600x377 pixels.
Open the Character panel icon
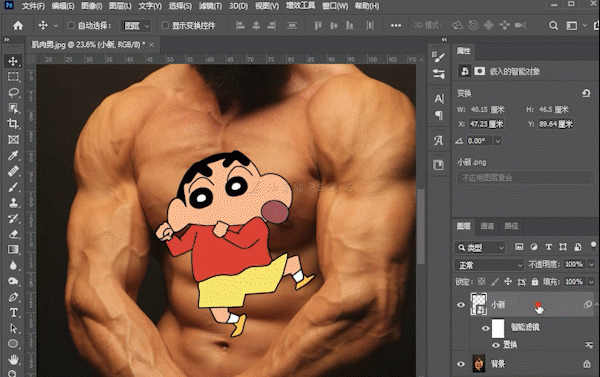[x=439, y=99]
